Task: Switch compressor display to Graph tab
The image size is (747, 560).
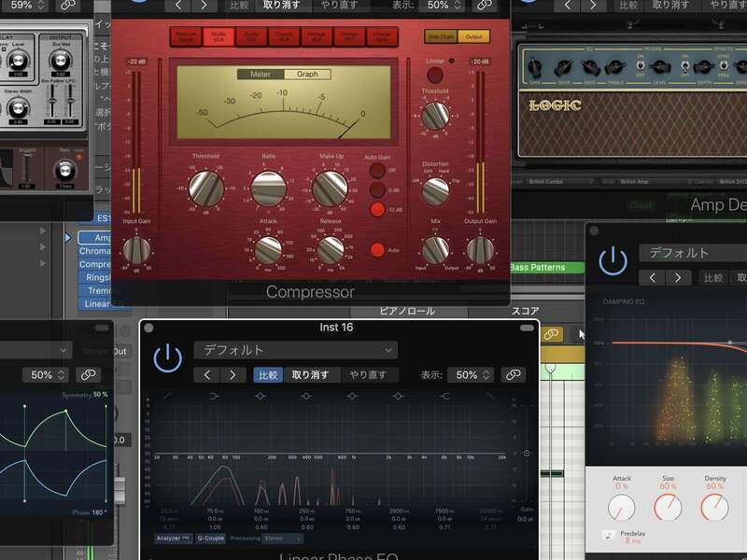Action: [307, 74]
